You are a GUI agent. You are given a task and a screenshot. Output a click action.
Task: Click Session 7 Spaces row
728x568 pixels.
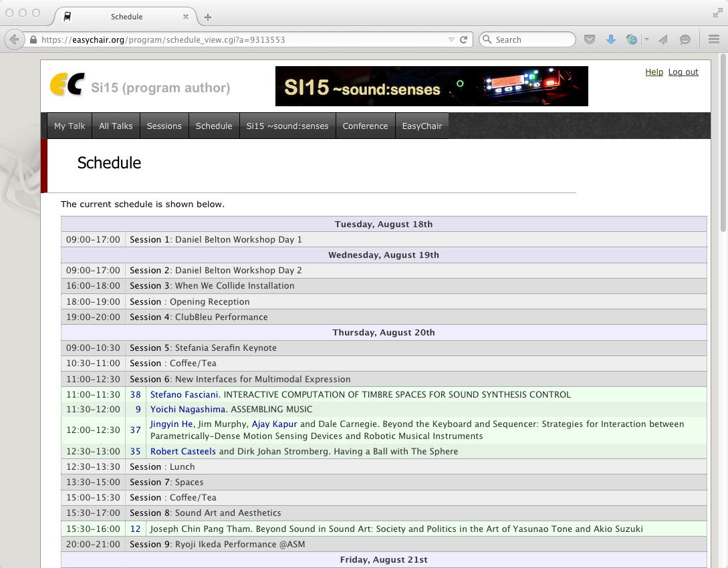pyautogui.click(x=384, y=482)
